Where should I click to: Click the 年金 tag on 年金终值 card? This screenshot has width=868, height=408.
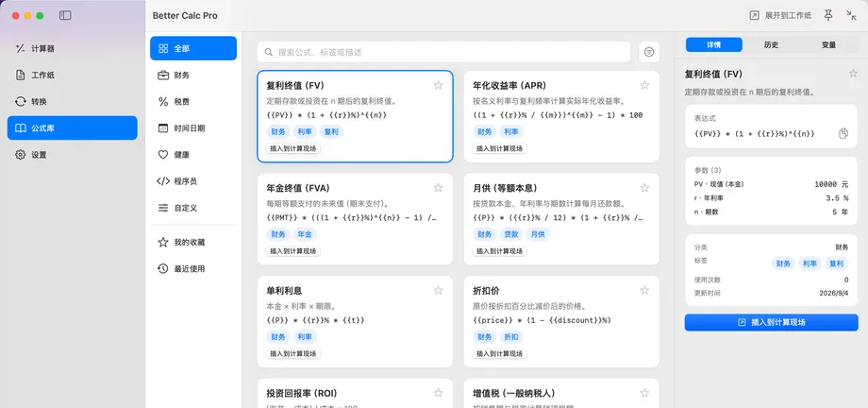coord(305,234)
